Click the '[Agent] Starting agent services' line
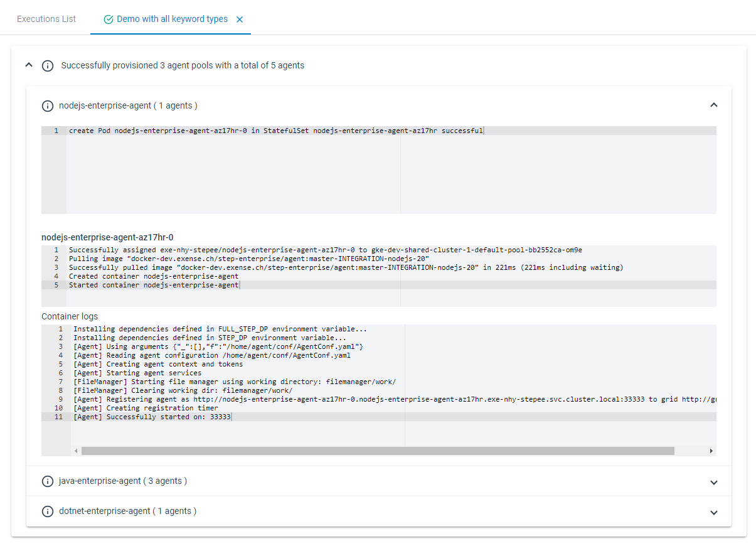The width and height of the screenshot is (756, 546). pos(137,373)
